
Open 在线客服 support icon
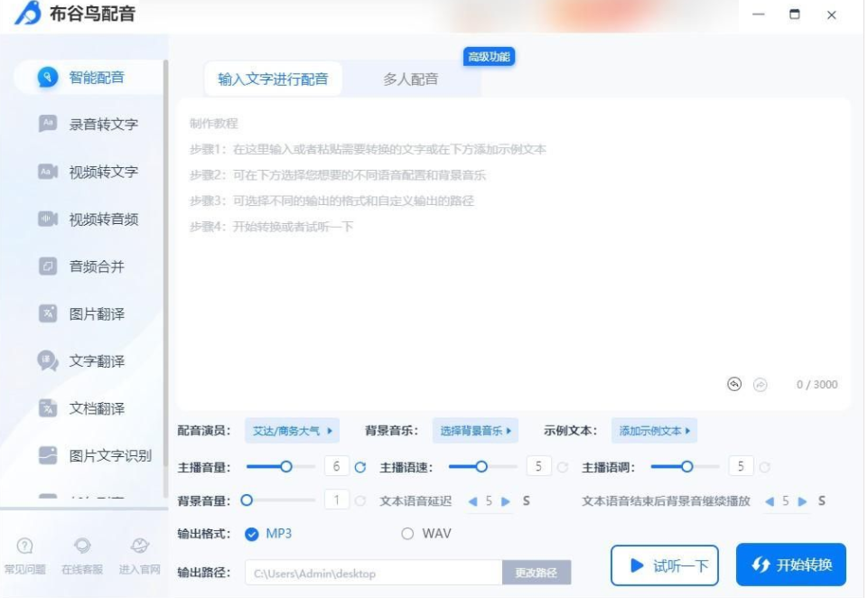(82, 546)
